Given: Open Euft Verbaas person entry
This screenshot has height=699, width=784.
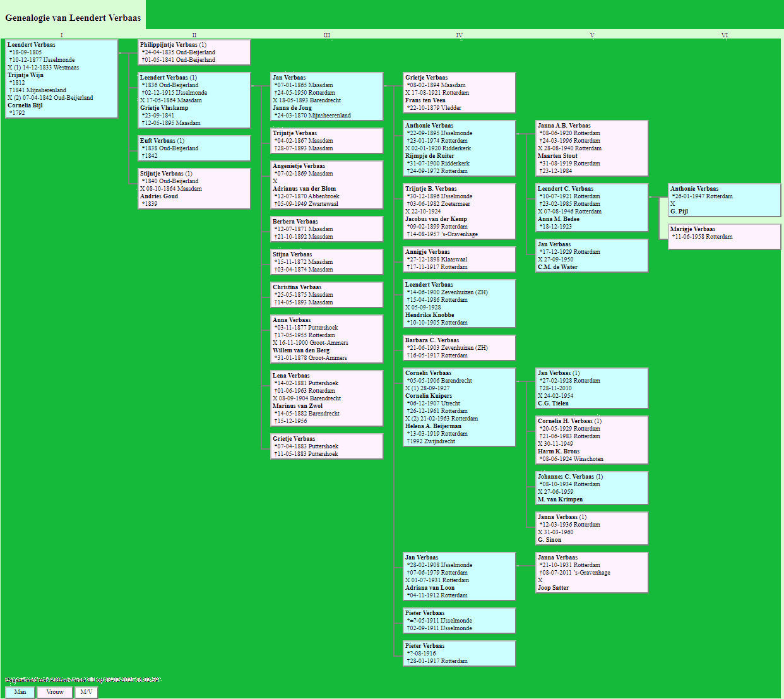Looking at the screenshot, I should (x=194, y=148).
